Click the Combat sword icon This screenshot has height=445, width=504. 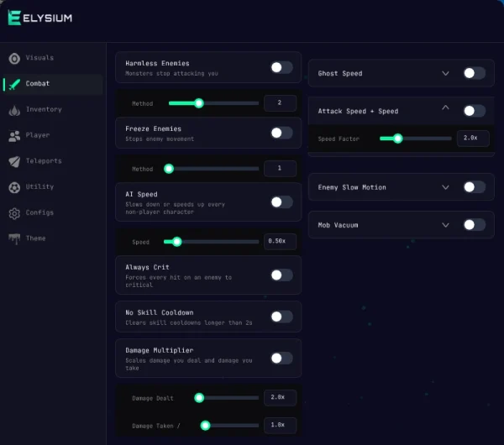(14, 84)
